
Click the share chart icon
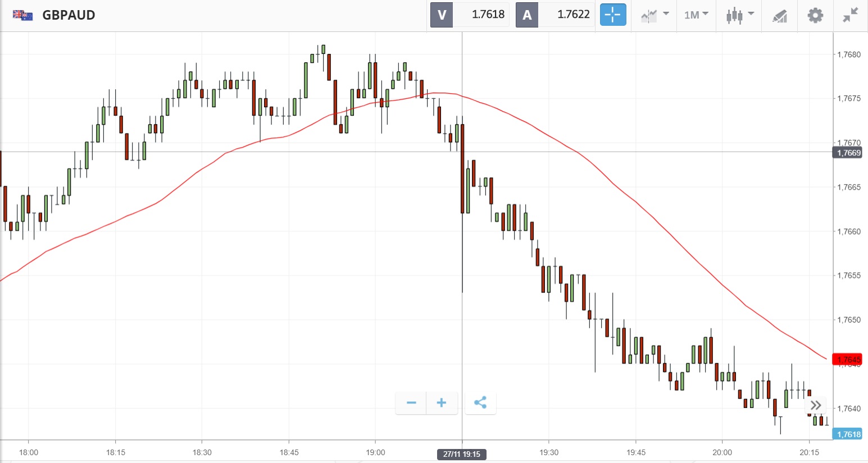(480, 402)
